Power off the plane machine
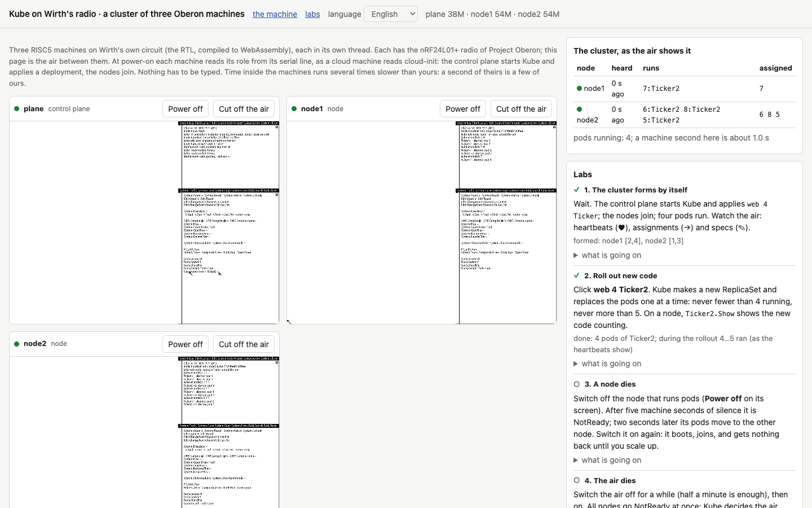The height and width of the screenshot is (508, 812). [x=186, y=109]
